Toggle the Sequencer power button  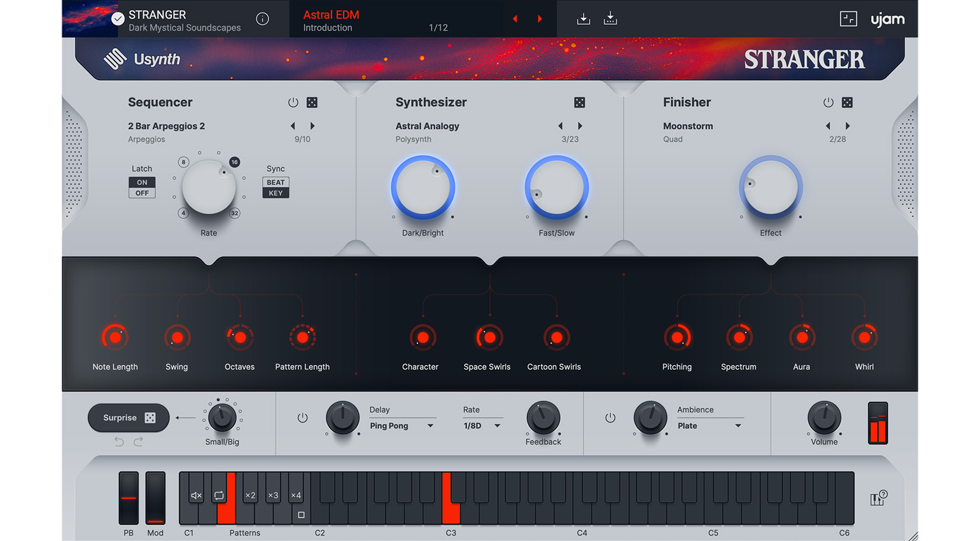[x=293, y=102]
